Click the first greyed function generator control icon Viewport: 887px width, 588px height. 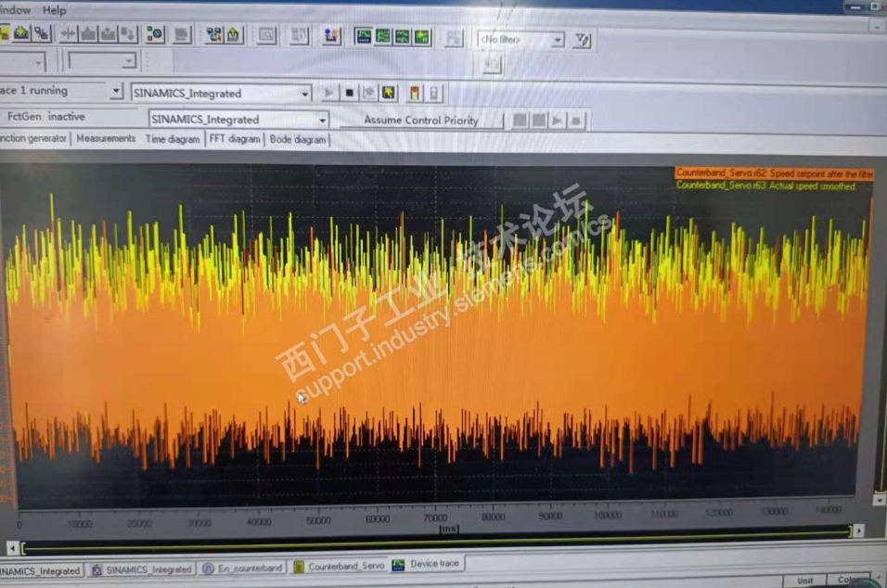point(520,120)
